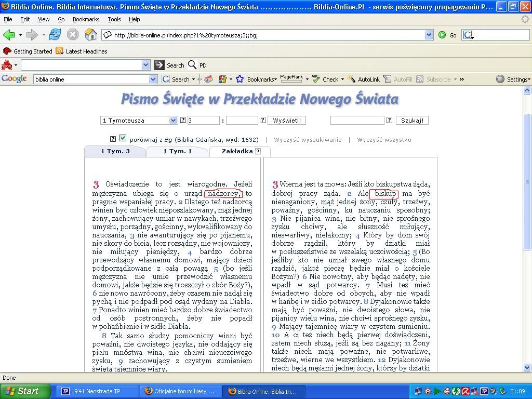Screen dimensions: 532x399
Task: Click the scrollbar down arrow
Action: (527, 368)
